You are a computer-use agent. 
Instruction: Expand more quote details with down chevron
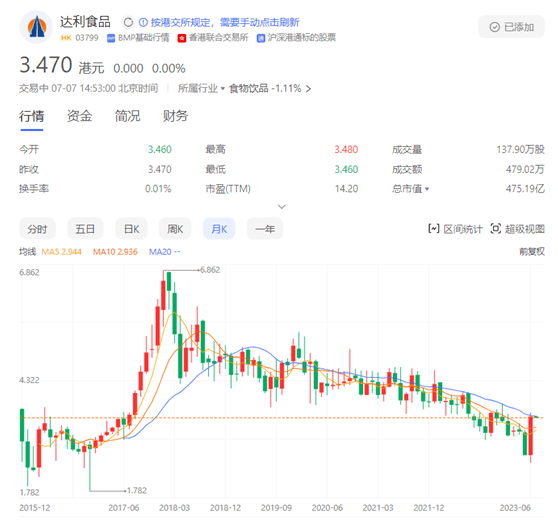coord(281,206)
